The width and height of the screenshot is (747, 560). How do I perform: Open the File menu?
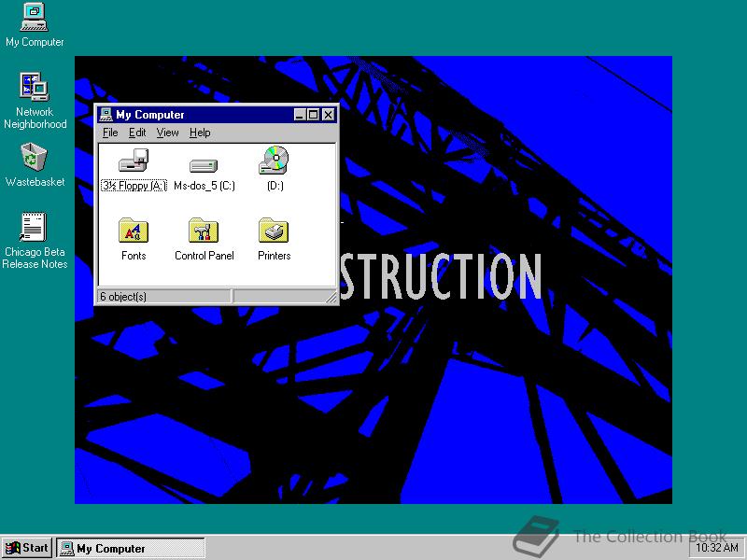click(x=110, y=133)
